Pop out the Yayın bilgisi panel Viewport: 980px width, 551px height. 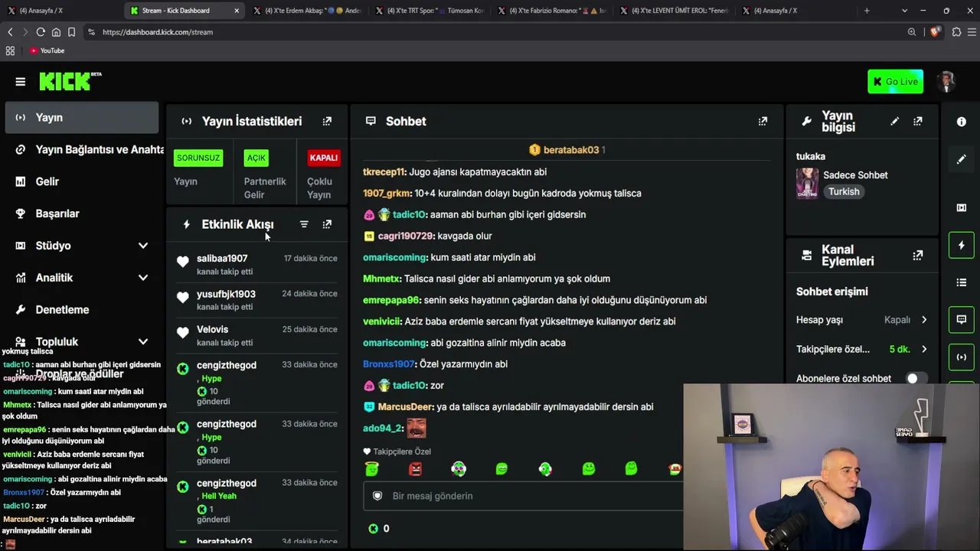click(x=917, y=121)
